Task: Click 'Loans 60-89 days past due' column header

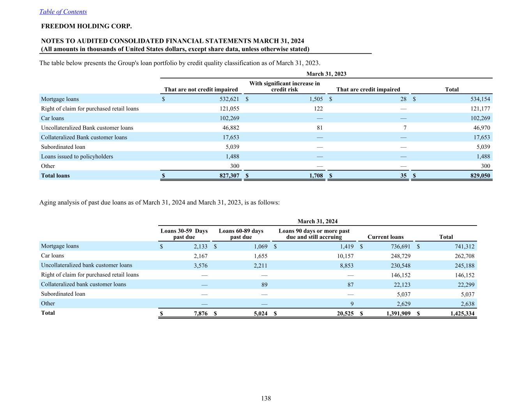Action: click(x=241, y=234)
